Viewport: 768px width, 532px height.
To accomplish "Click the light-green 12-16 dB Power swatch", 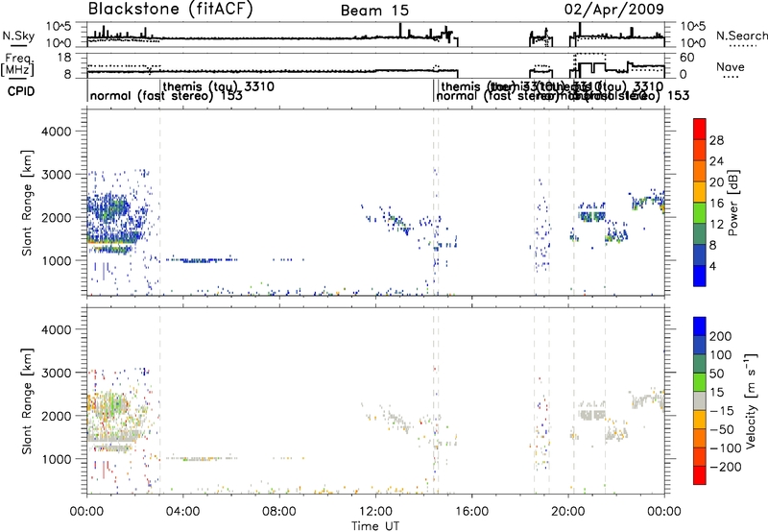I will (700, 213).
